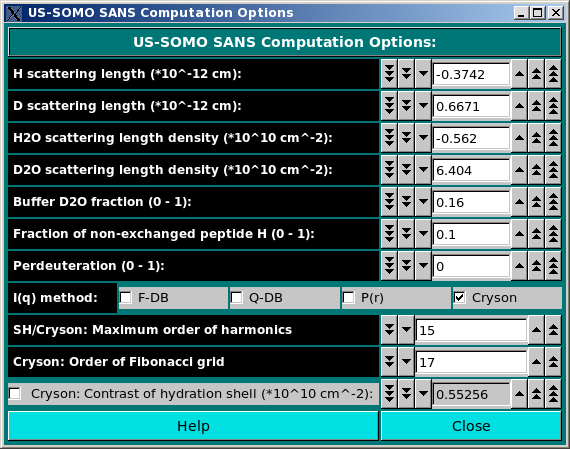This screenshot has height=449, width=570.
Task: Triple-arrow decrease H scattering length
Action: (x=389, y=74)
